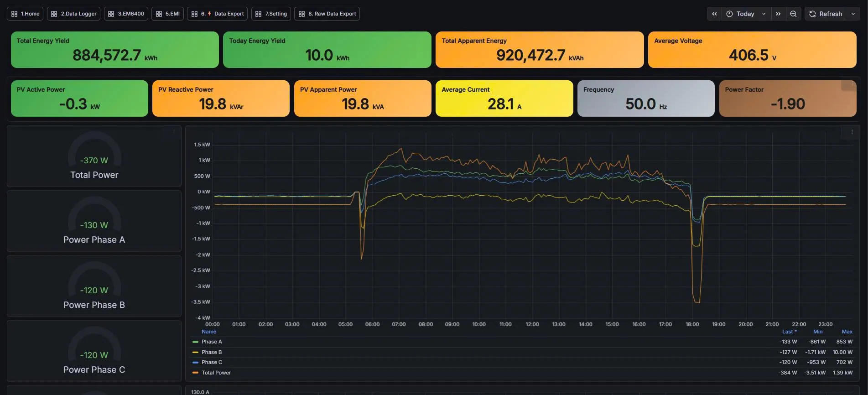Click the 1.39 kW Total Power max value
Viewport: 868px width, 395px height.
pyautogui.click(x=842, y=373)
